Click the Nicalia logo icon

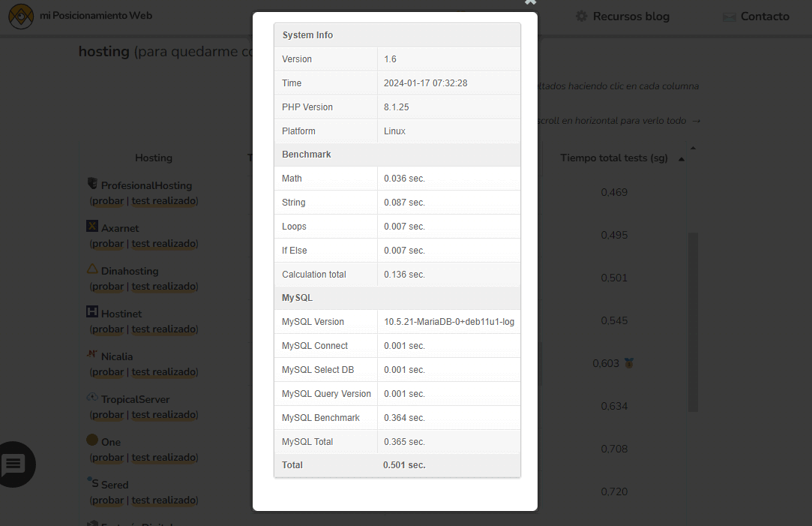pos(92,354)
